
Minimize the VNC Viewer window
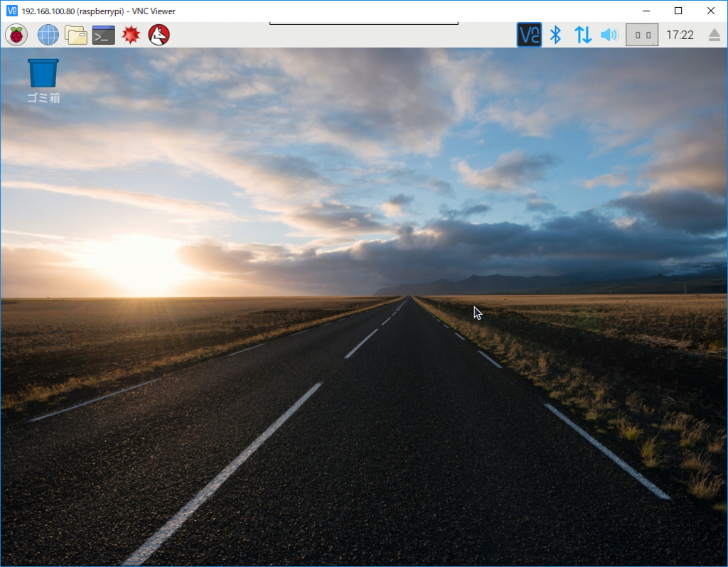[x=646, y=11]
